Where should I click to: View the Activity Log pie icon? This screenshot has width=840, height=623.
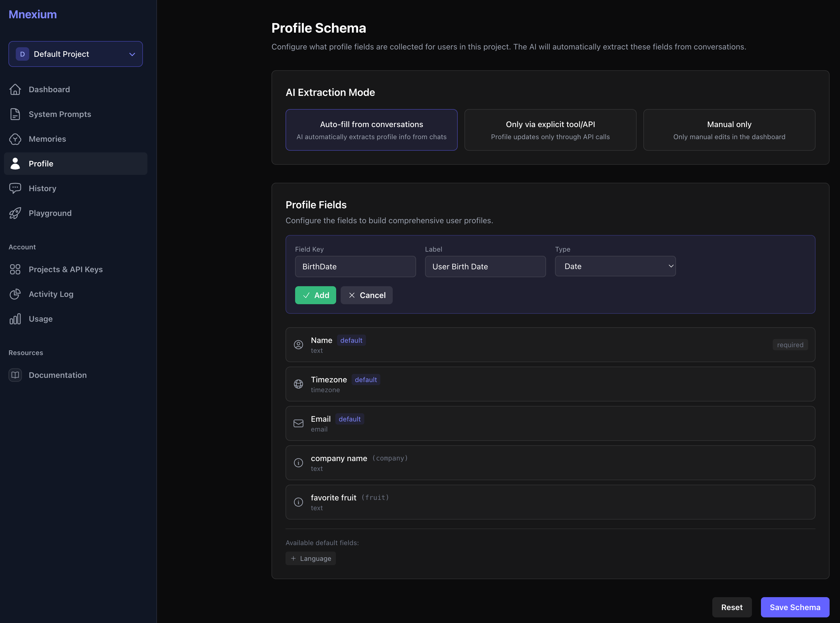point(15,294)
